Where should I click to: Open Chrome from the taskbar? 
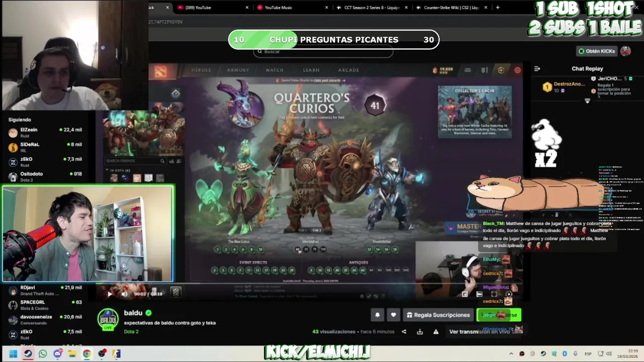click(87, 354)
